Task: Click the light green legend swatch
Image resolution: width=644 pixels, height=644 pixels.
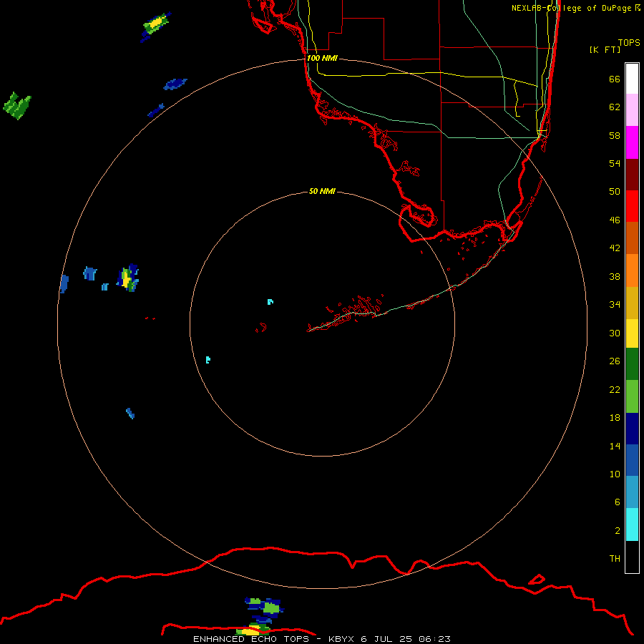Action: [x=632, y=396]
